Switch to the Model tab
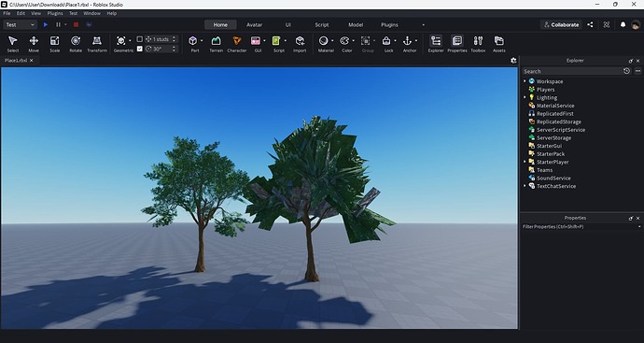 pyautogui.click(x=356, y=24)
